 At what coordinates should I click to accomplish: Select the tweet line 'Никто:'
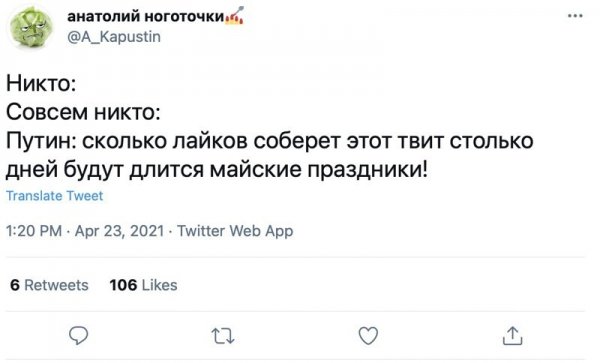pyautogui.click(x=41, y=83)
